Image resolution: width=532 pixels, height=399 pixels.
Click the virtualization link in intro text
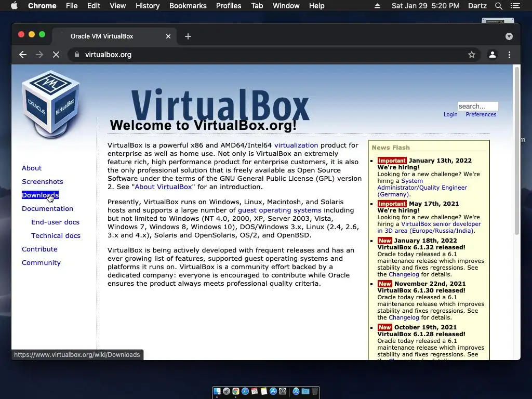pos(296,145)
